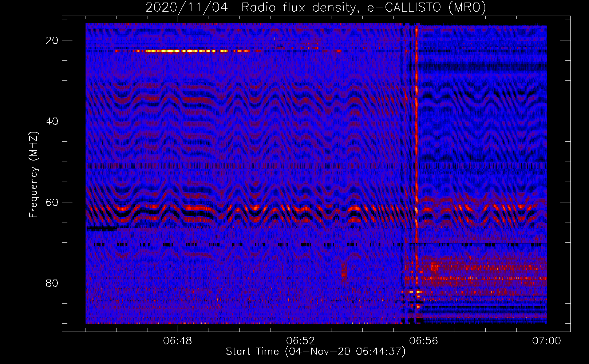589x364 pixels.
Task: Click the 80 MHz frequency tick label
Action: 52,283
